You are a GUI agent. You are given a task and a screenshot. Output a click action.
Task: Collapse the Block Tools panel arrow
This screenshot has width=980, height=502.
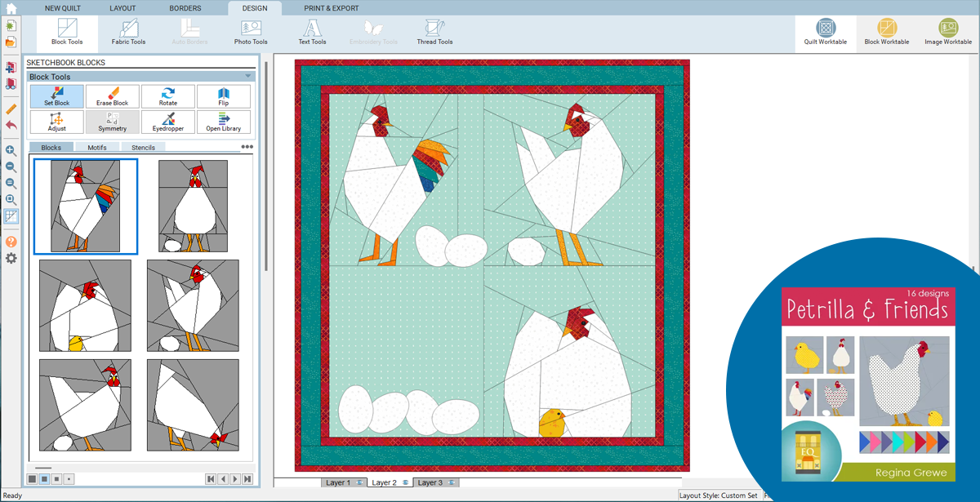[247, 77]
